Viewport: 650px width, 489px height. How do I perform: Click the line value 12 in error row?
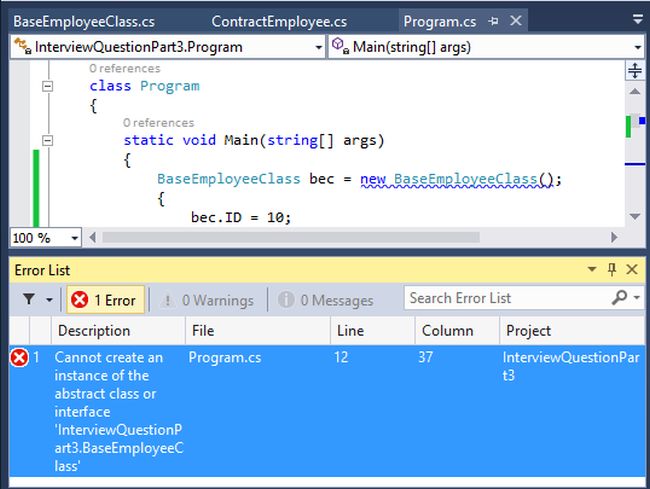(x=341, y=358)
